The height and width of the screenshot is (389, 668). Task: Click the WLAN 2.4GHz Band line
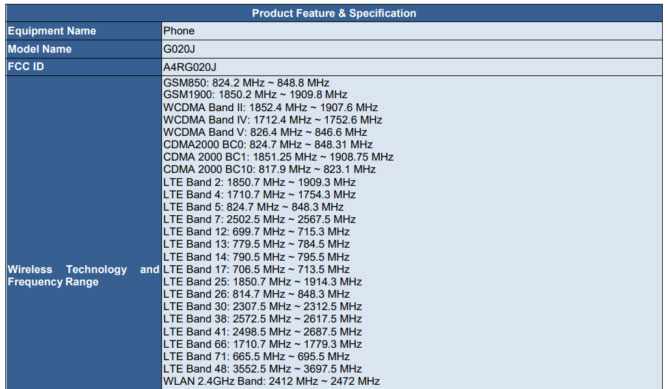click(x=271, y=381)
